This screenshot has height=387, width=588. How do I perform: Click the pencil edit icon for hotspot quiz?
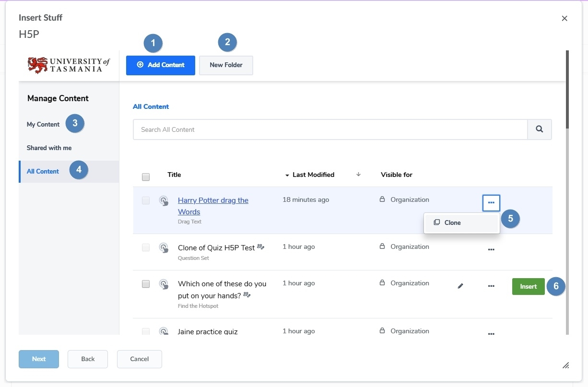pyautogui.click(x=460, y=286)
